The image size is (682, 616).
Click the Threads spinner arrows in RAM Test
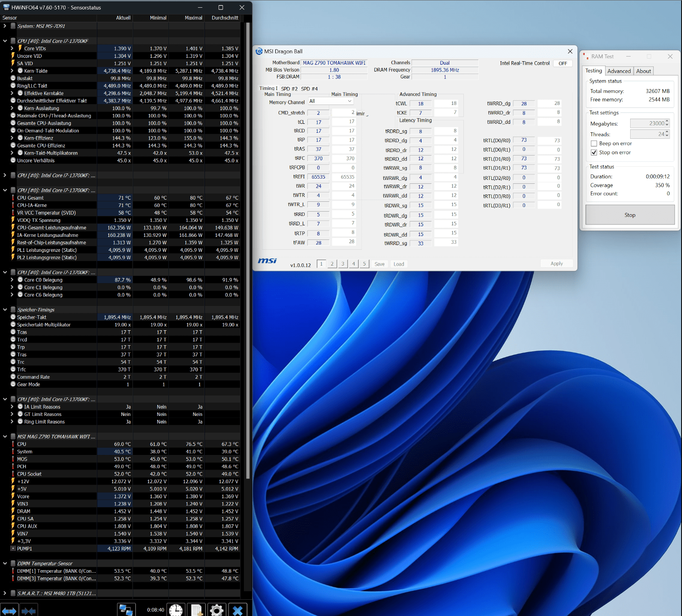click(x=667, y=134)
